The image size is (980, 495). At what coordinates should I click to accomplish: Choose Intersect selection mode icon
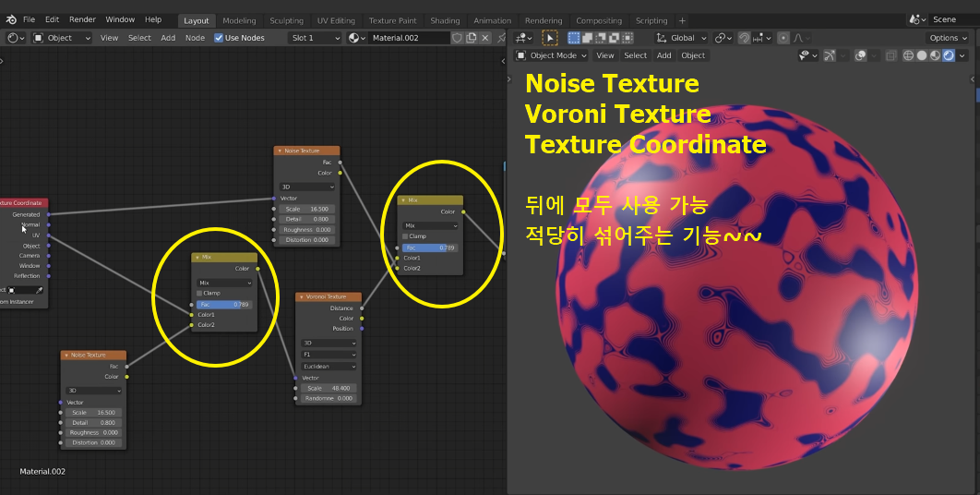[627, 38]
